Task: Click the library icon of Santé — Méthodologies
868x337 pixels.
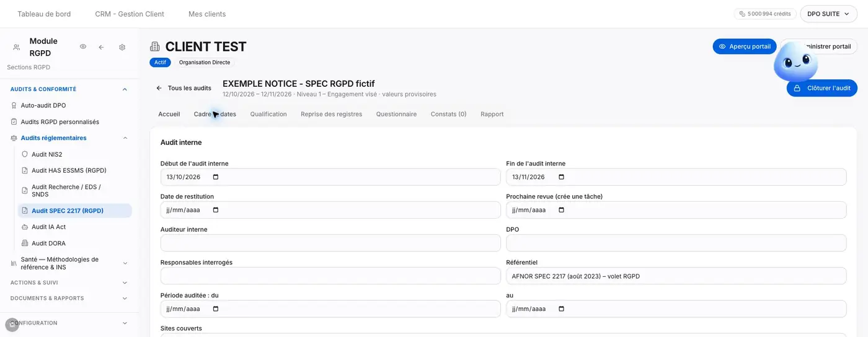Action: click(14, 263)
